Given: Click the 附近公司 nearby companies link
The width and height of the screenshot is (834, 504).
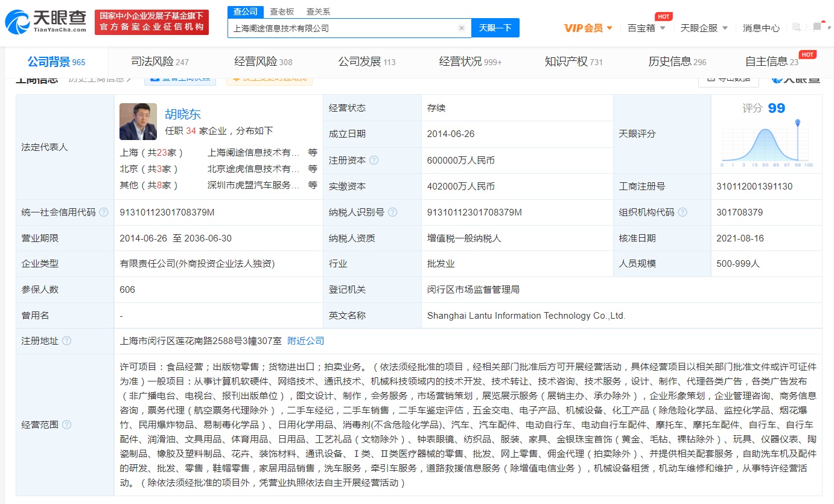Looking at the screenshot, I should (305, 341).
